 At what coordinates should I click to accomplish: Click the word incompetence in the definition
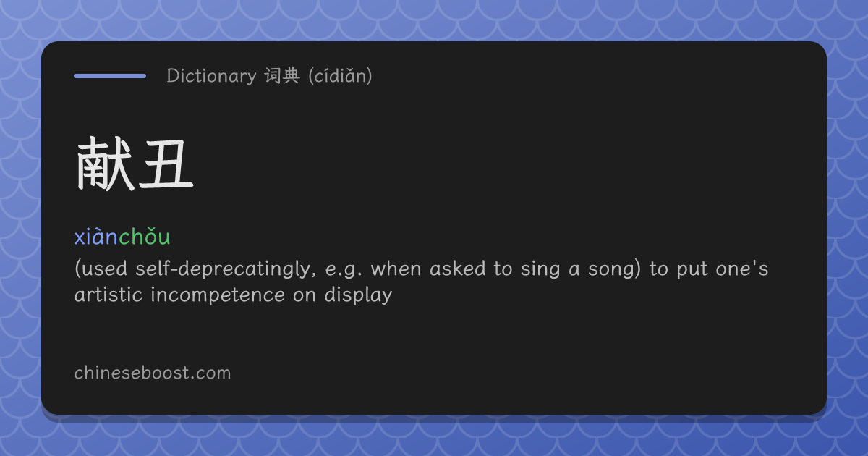pos(218,295)
